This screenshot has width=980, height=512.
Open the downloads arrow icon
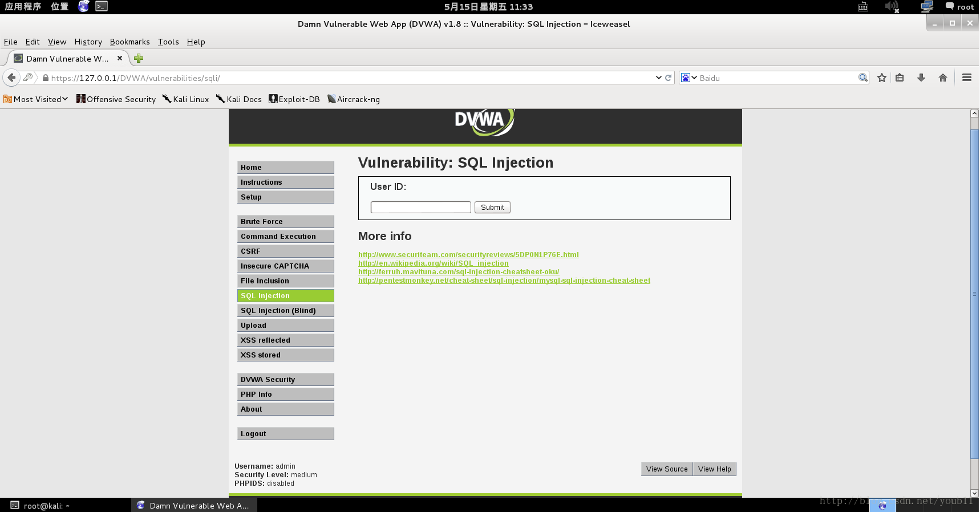[921, 78]
